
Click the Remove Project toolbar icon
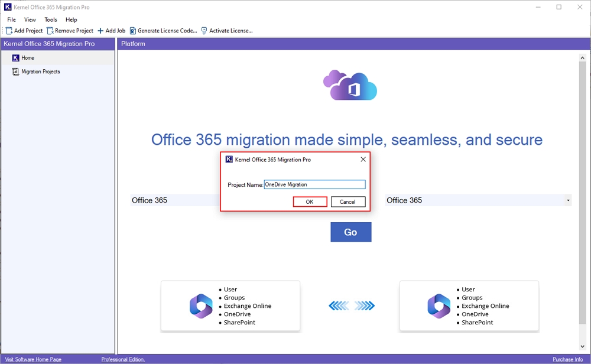[x=51, y=30]
